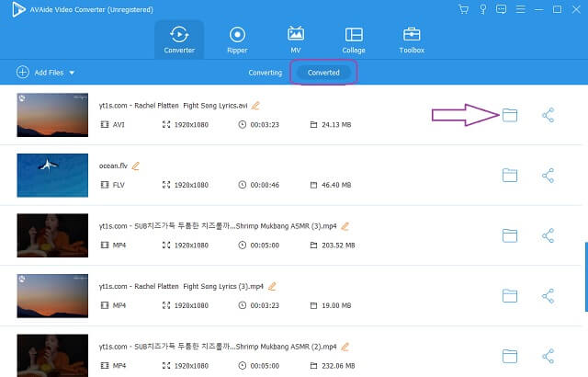Viewport: 588px width, 377px height.
Task: Share the ocean.flv converted file
Action: pyautogui.click(x=548, y=175)
